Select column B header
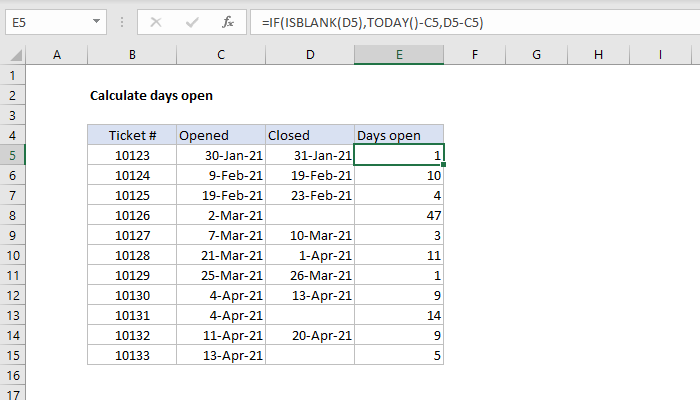The width and height of the screenshot is (700, 400). (132, 55)
